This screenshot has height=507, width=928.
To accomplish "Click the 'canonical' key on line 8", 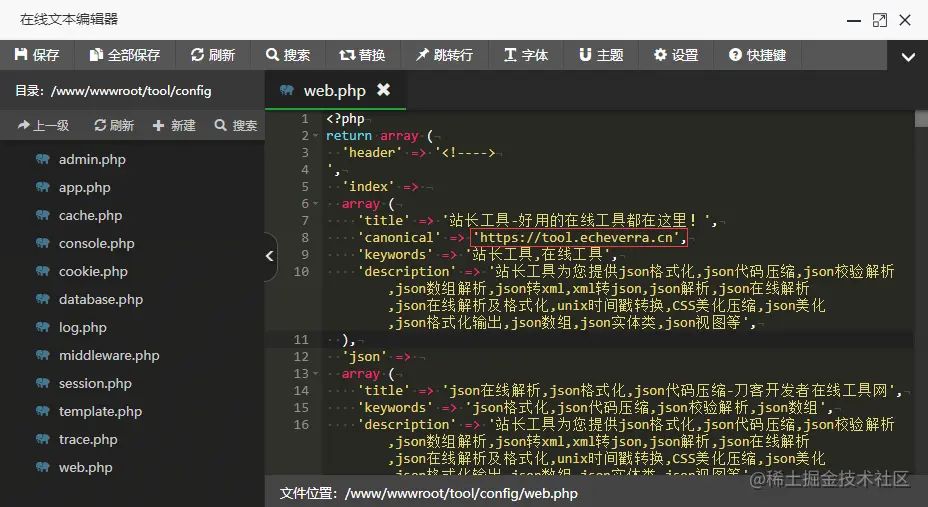I will (398, 238).
